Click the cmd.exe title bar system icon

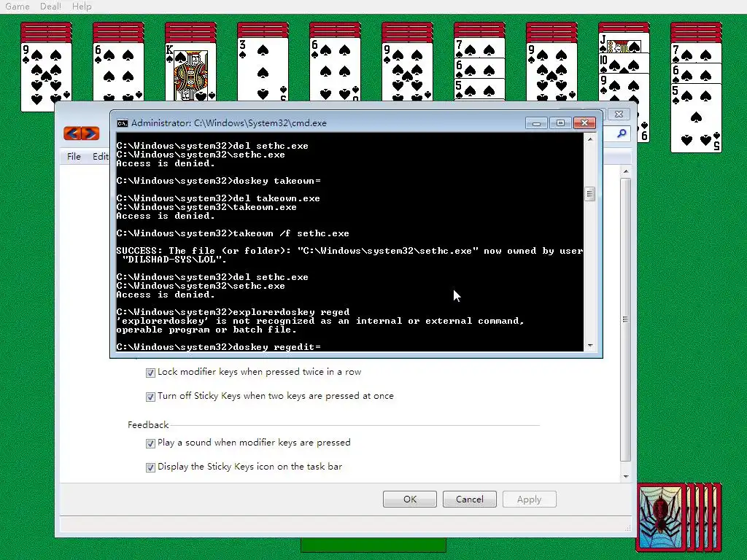(122, 123)
